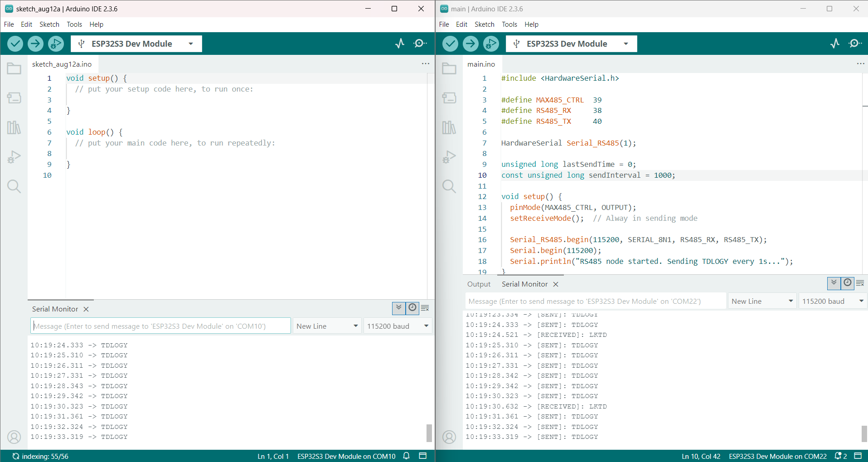The height and width of the screenshot is (462, 868).
Task: Open New Line dropdown in main window
Action: coord(762,301)
